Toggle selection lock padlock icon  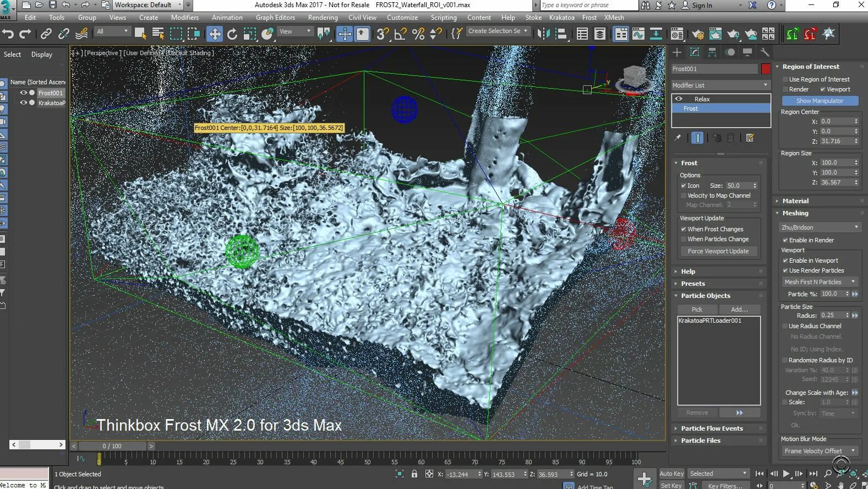(x=414, y=474)
